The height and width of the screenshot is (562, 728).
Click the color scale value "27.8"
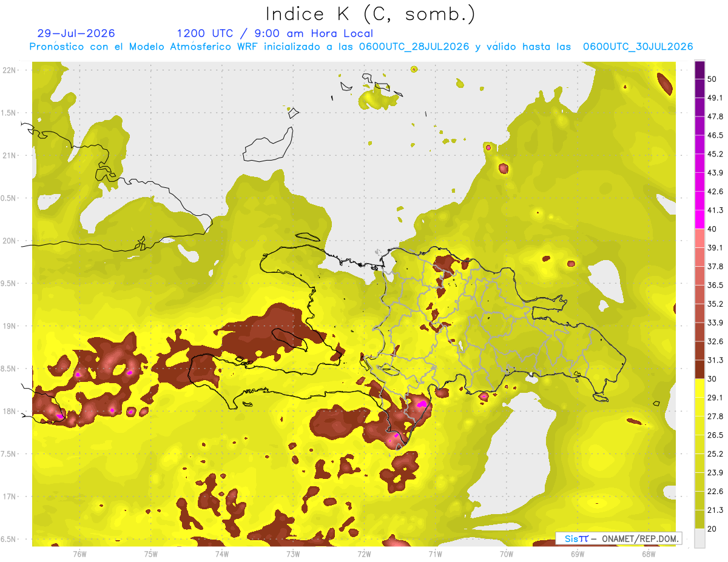[x=715, y=416]
